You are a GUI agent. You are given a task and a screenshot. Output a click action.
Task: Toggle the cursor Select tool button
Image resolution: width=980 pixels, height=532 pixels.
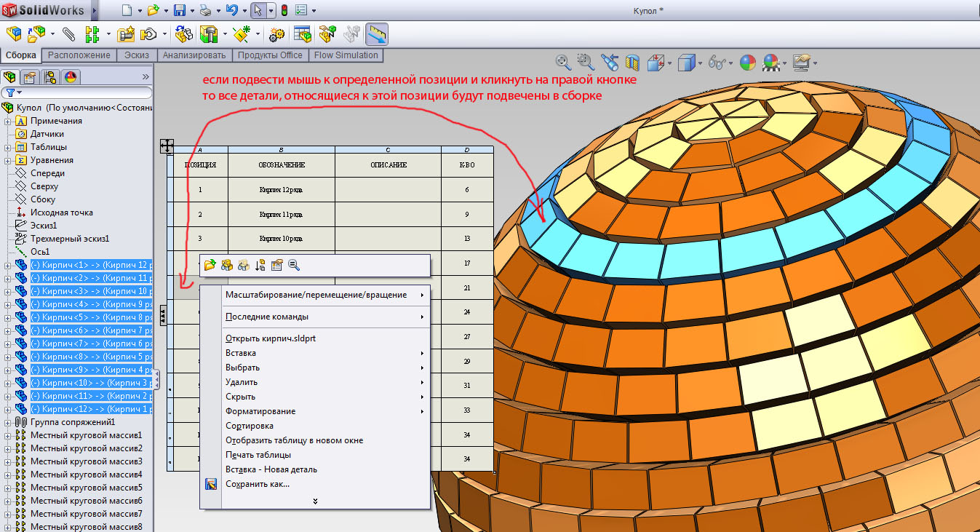258,10
